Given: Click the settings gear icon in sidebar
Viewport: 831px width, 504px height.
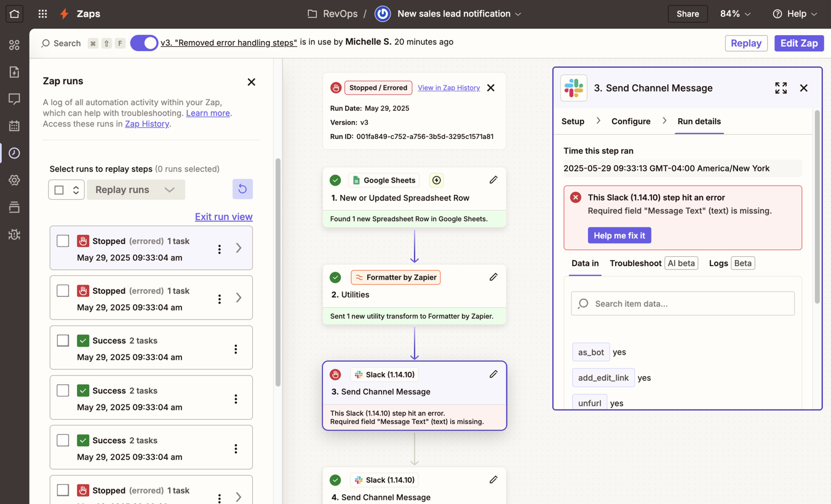Looking at the screenshot, I should (14, 180).
